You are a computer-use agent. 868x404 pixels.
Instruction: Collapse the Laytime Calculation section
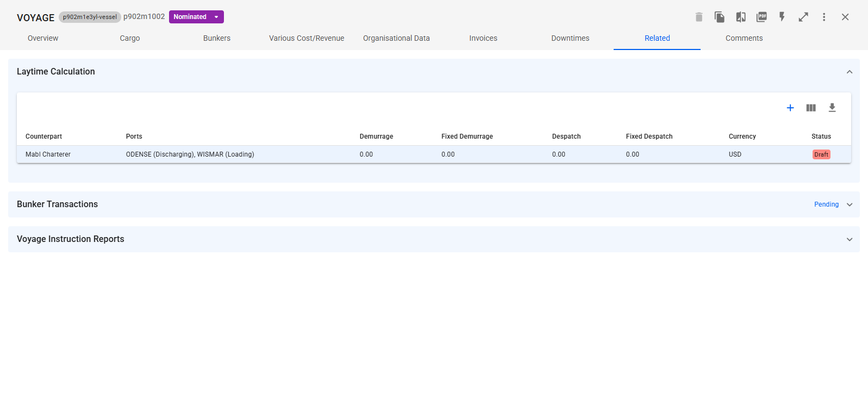(x=849, y=72)
